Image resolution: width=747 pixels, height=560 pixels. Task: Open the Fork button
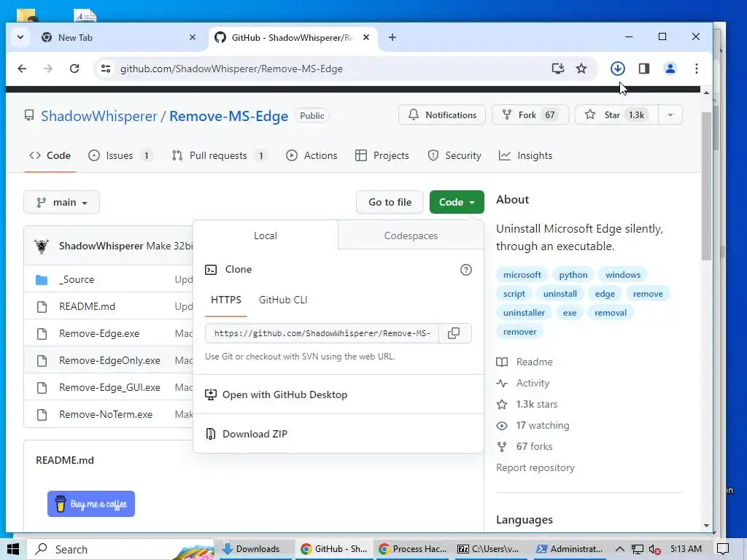point(530,114)
